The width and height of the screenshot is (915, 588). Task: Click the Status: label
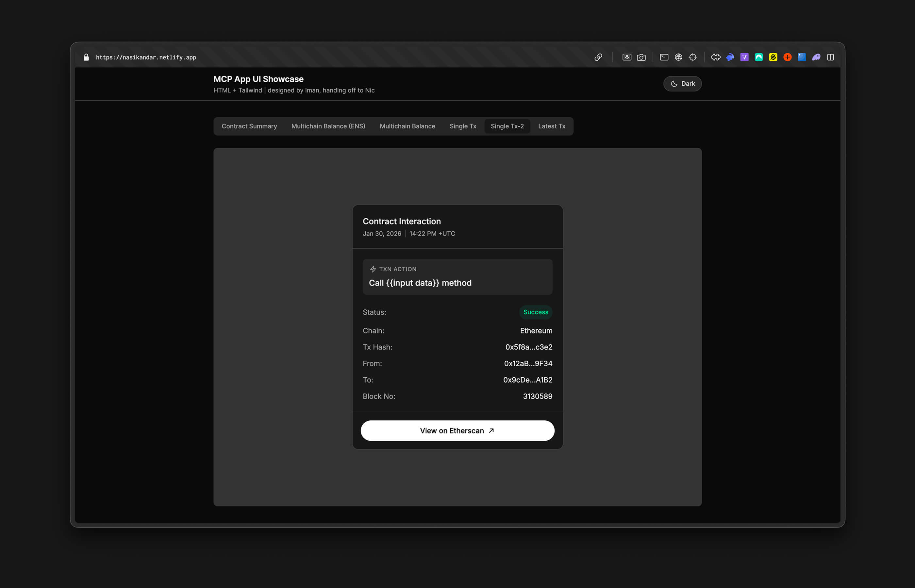tap(374, 312)
